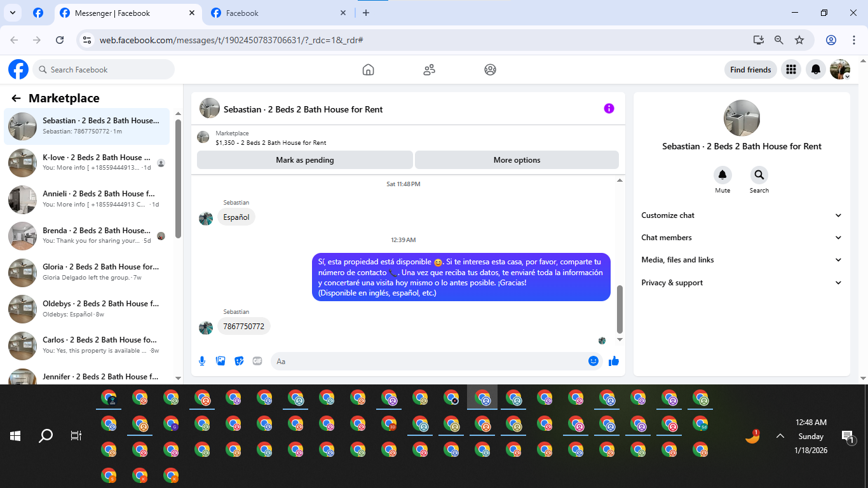Image resolution: width=868 pixels, height=488 pixels.
Task: Show hidden system tray icons chevron
Action: (780, 436)
